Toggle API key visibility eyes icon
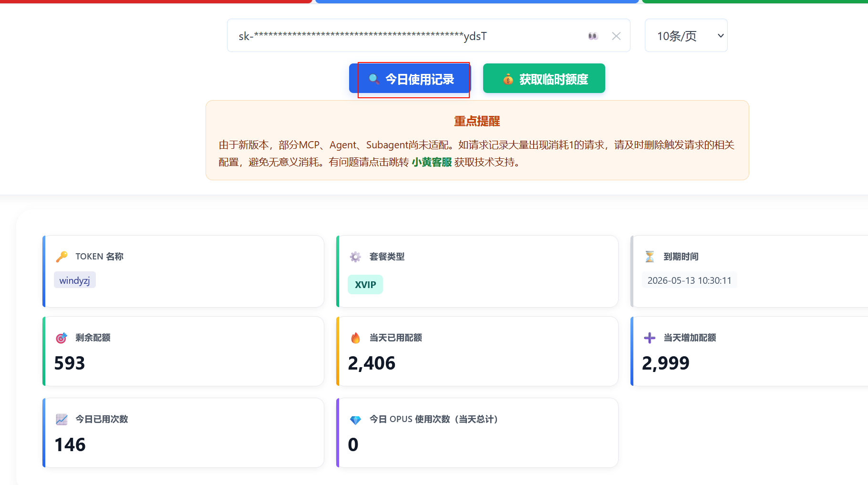This screenshot has height=485, width=868. pos(593,36)
